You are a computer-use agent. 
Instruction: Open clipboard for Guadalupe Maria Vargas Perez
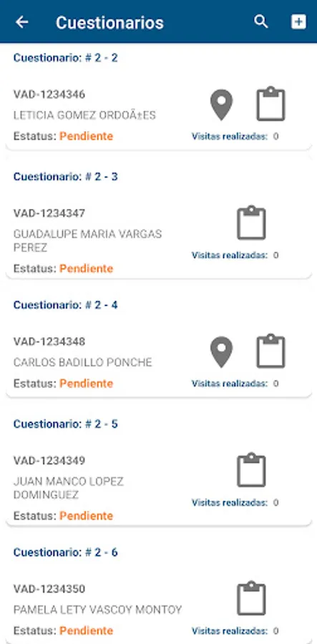coord(251,223)
